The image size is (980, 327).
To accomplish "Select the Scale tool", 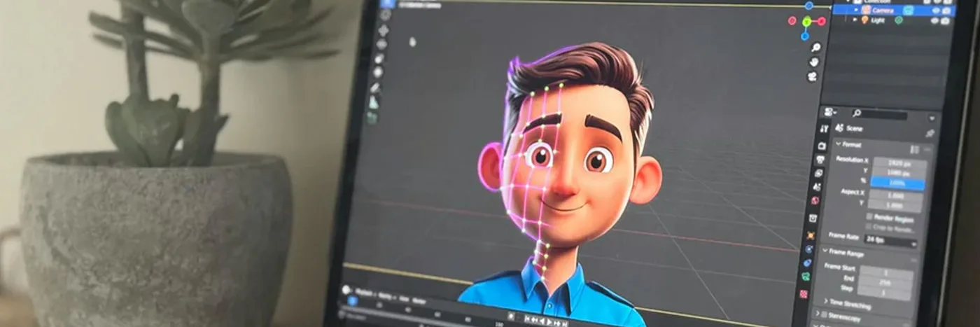I will [x=379, y=59].
